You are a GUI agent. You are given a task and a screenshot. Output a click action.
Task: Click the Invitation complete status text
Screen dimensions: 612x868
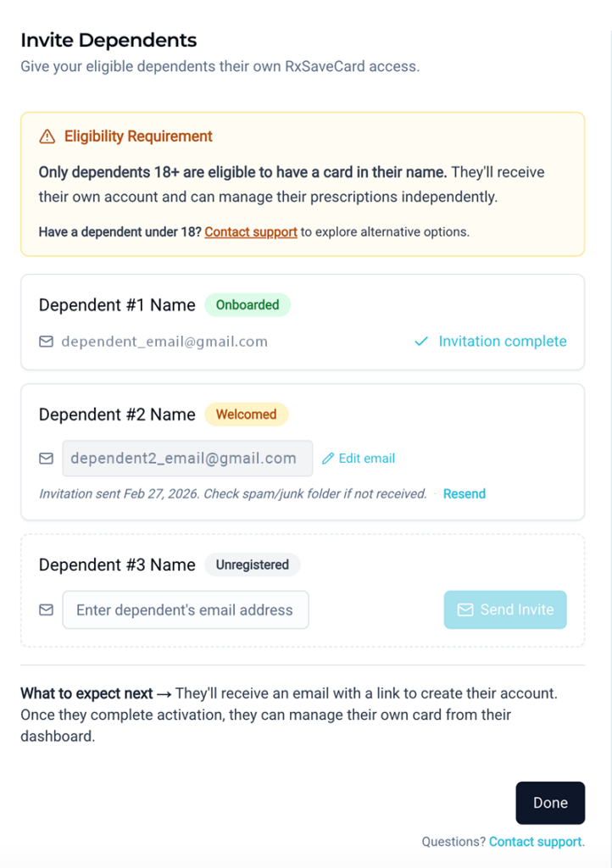(x=503, y=342)
